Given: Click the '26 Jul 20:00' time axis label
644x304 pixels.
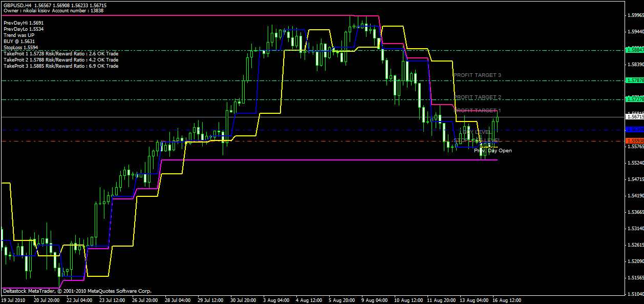Looking at the screenshot, I should tap(145, 300).
